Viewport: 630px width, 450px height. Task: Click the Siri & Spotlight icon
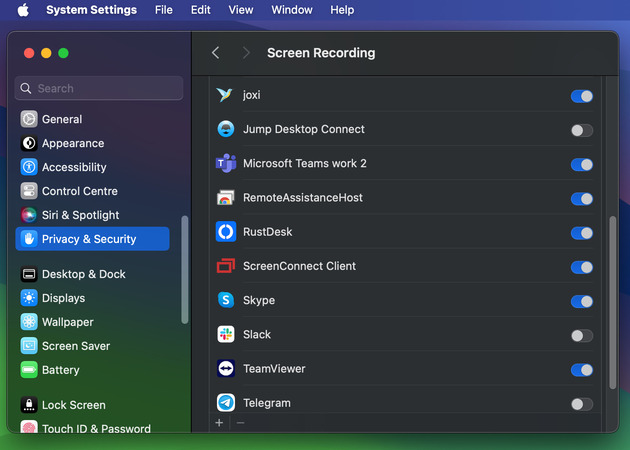point(29,215)
